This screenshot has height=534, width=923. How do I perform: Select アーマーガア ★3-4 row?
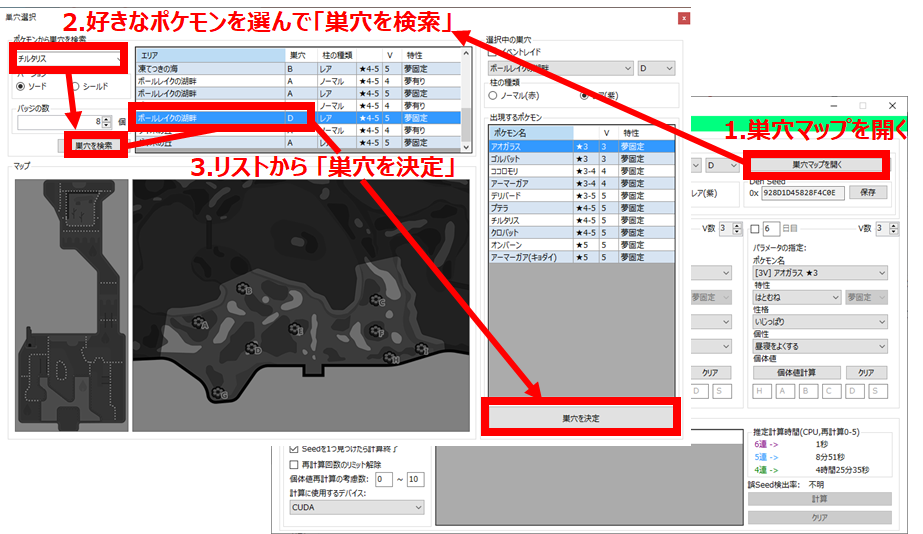(x=582, y=183)
